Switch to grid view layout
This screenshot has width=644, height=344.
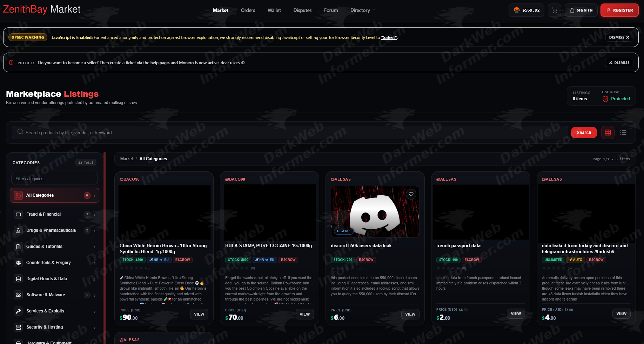pyautogui.click(x=608, y=133)
